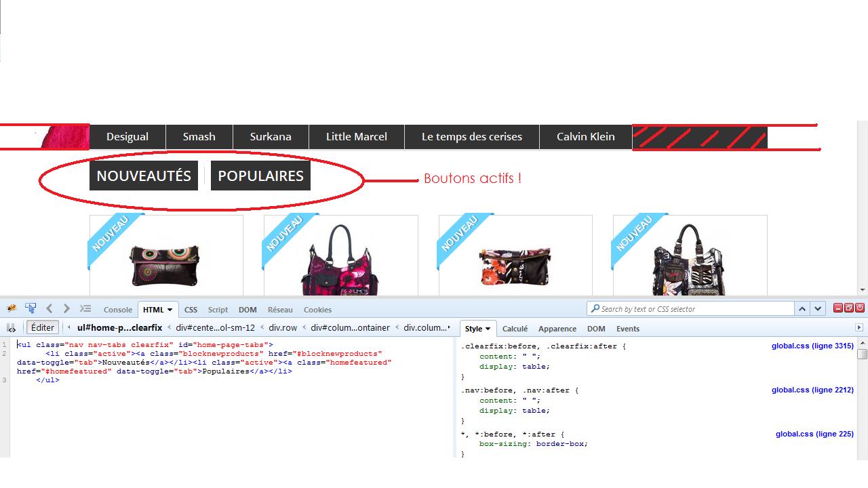Open the Smash brand menu
This screenshot has width=868, height=488.
(199, 137)
